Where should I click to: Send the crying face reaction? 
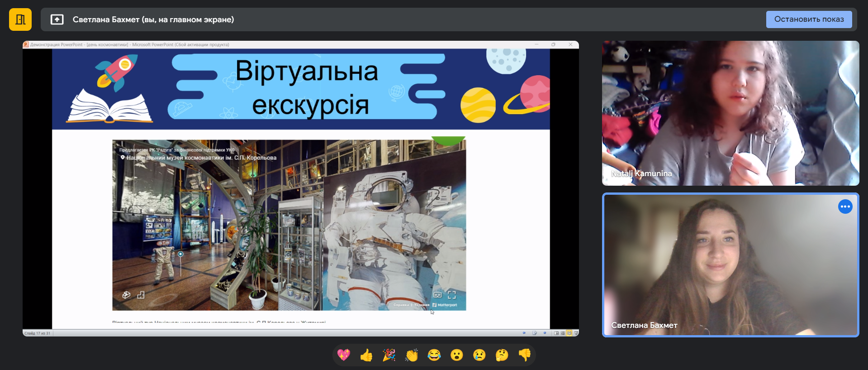tap(479, 355)
